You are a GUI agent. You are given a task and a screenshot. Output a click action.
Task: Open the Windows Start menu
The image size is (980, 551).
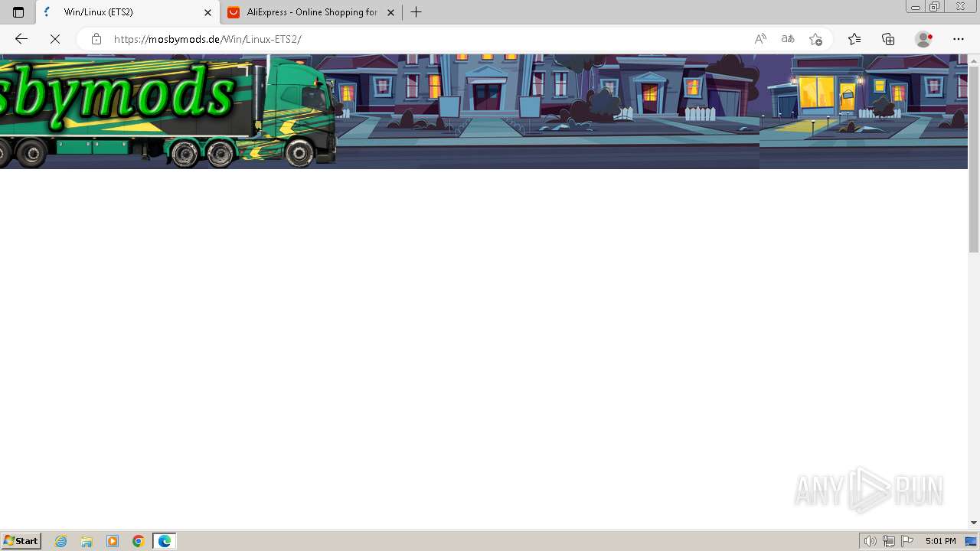21,541
